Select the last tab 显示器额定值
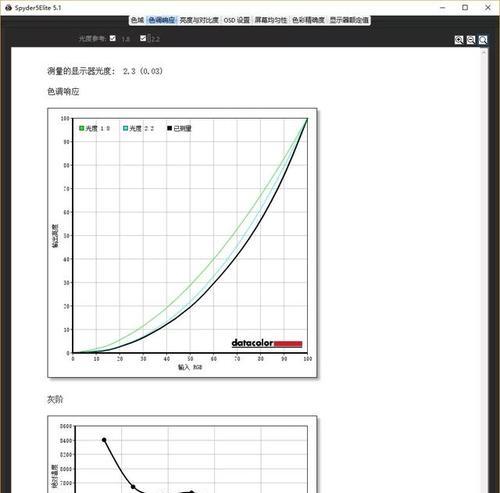 click(x=349, y=20)
